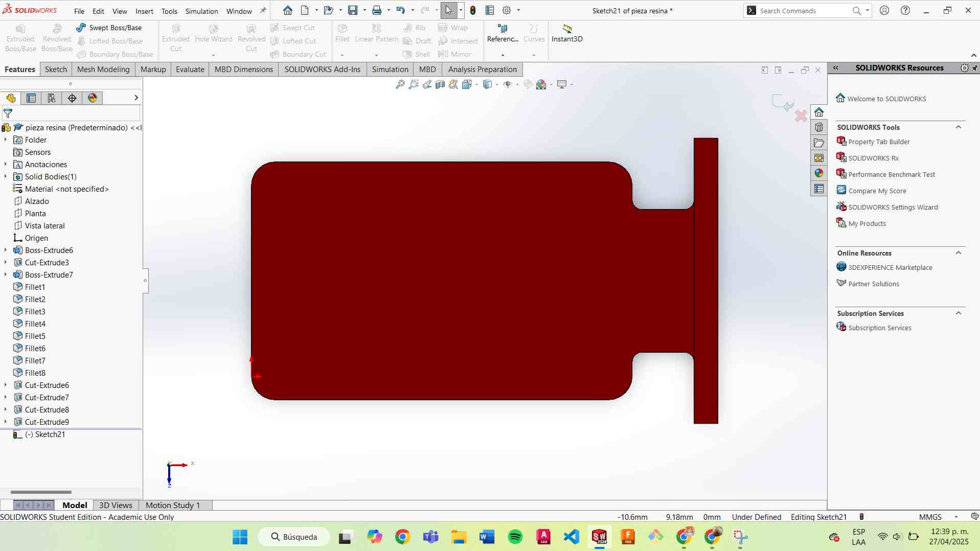Activate the Section View tool

440,84
